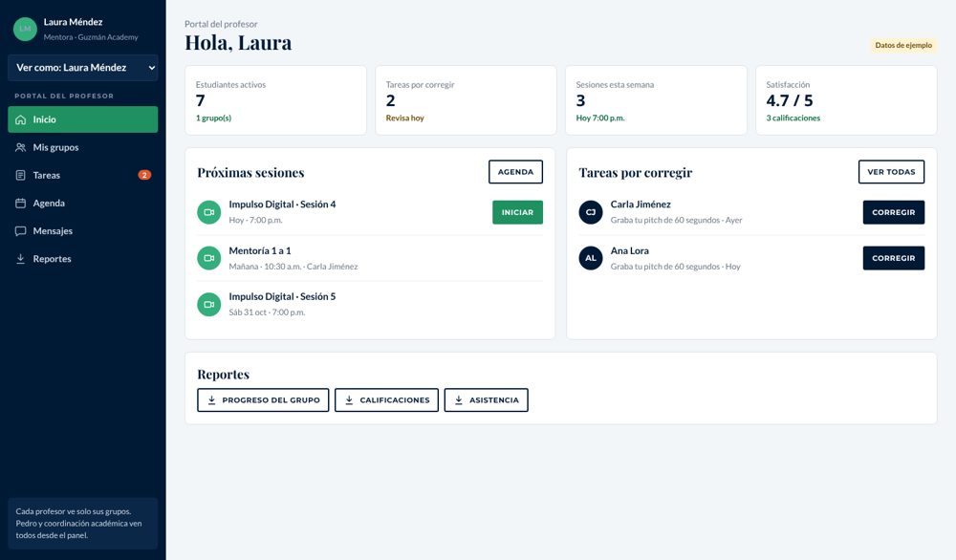Click CORREGIR for Ana Lora's task
Viewport: 956px width, 560px height.
pos(894,258)
